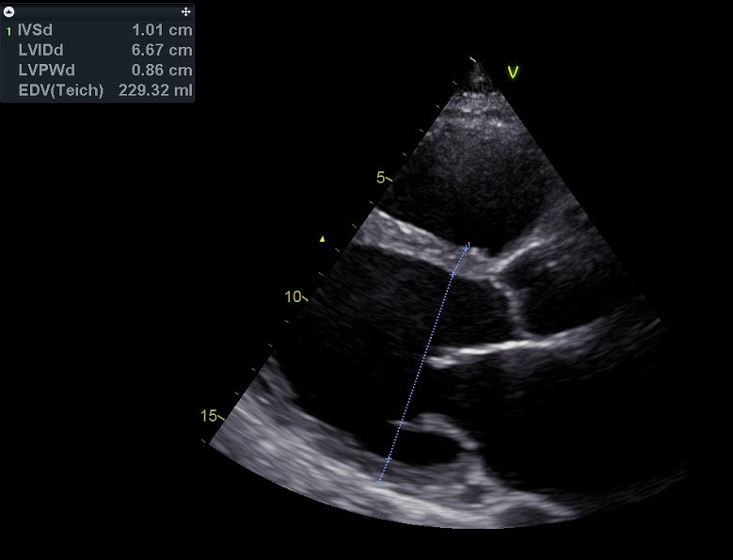This screenshot has width=733, height=560.
Task: Click the measurement index number 1
Action: [x=8, y=32]
